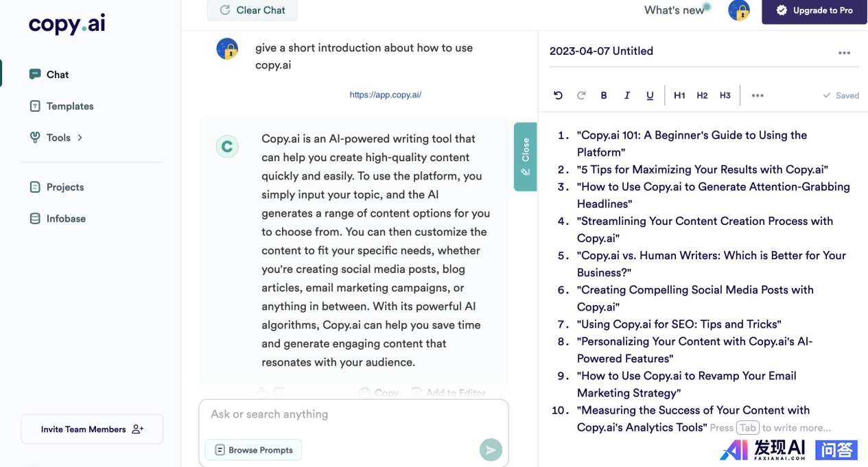Image resolution: width=868 pixels, height=467 pixels.
Task: Open the Chat section in sidebar
Action: click(58, 75)
